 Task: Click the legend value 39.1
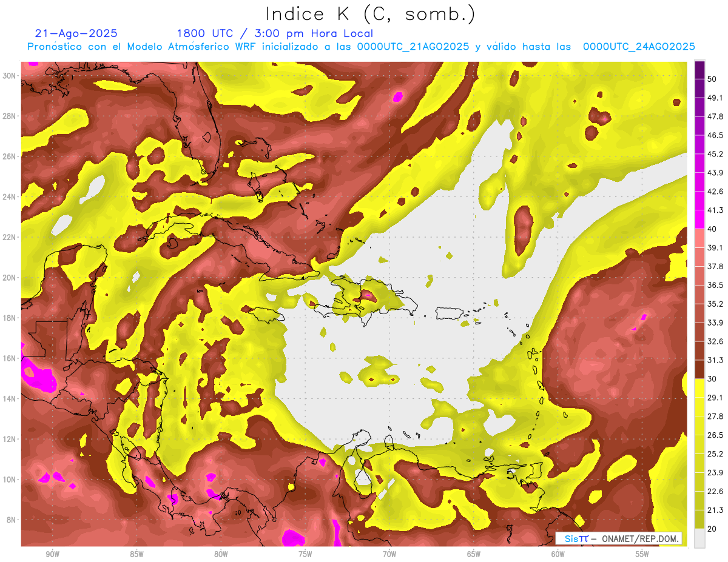tap(715, 247)
